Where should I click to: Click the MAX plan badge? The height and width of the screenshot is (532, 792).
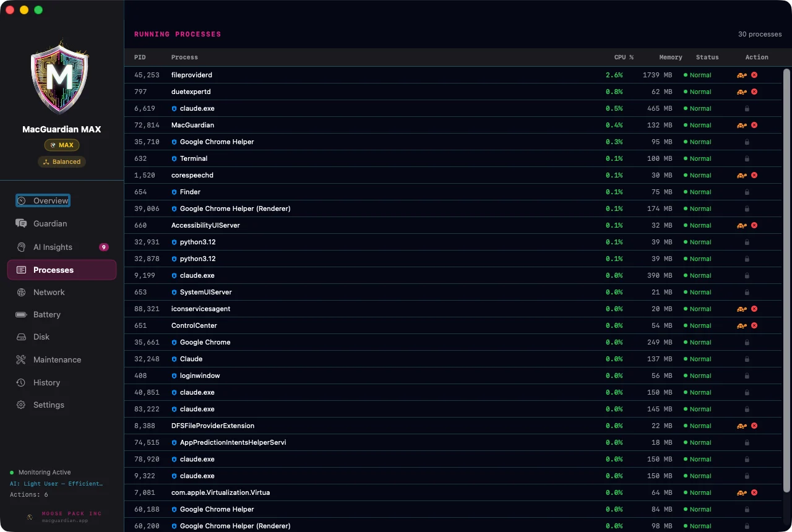[x=62, y=145]
